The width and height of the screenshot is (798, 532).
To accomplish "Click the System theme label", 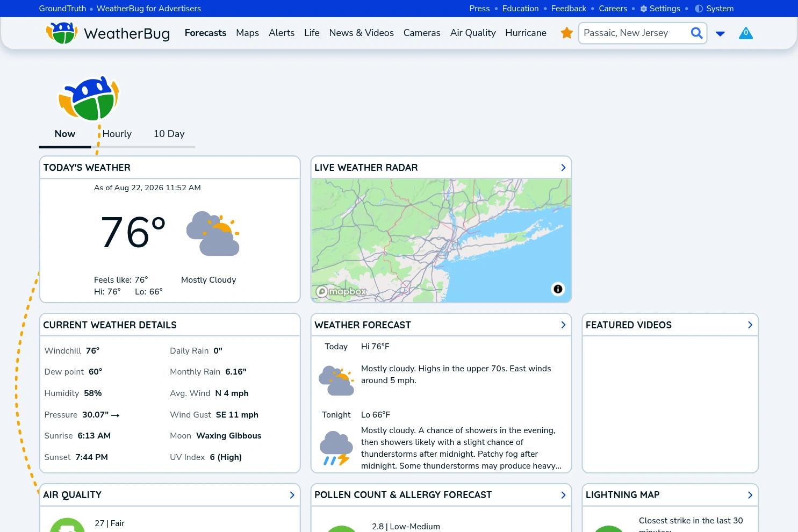I will [x=720, y=9].
